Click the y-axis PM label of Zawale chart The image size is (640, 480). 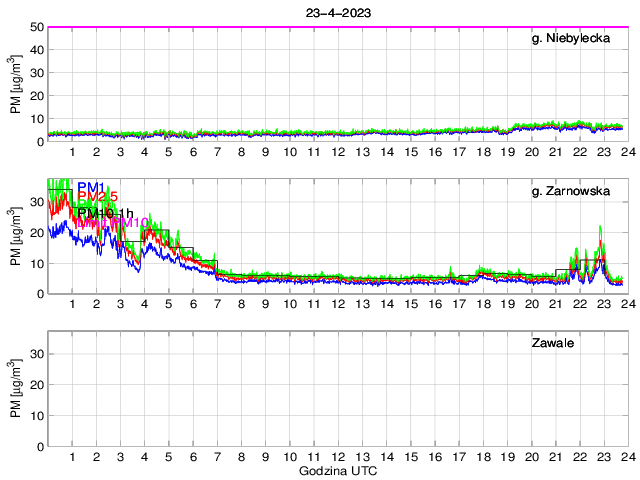click(x=17, y=389)
